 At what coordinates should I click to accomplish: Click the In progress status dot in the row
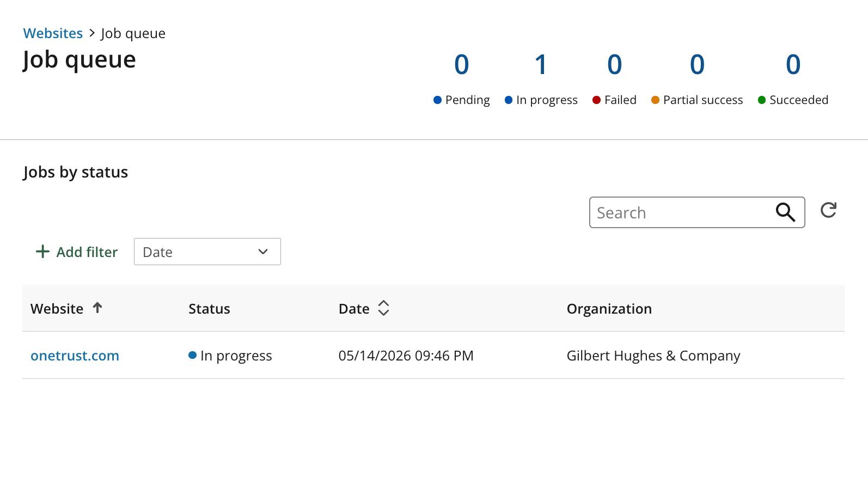coord(192,356)
